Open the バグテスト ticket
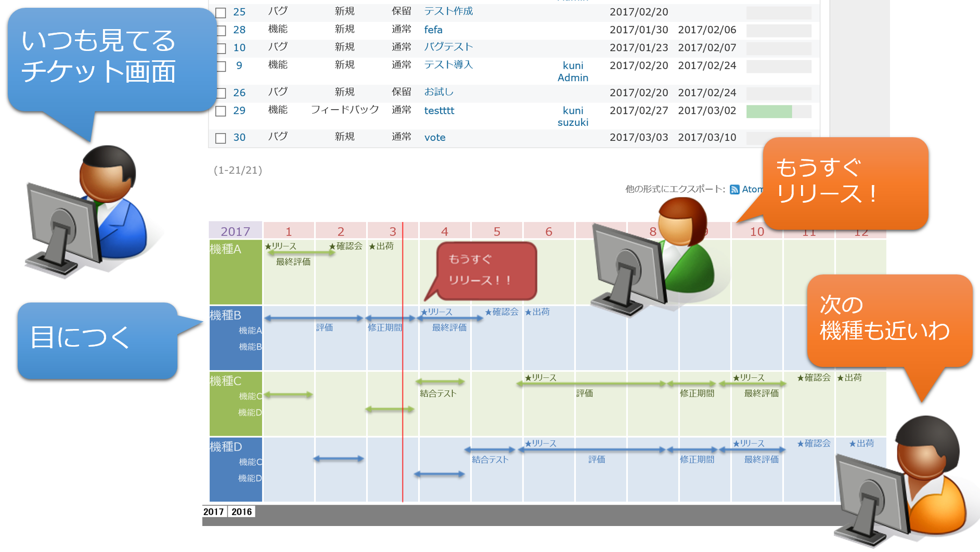 447,47
